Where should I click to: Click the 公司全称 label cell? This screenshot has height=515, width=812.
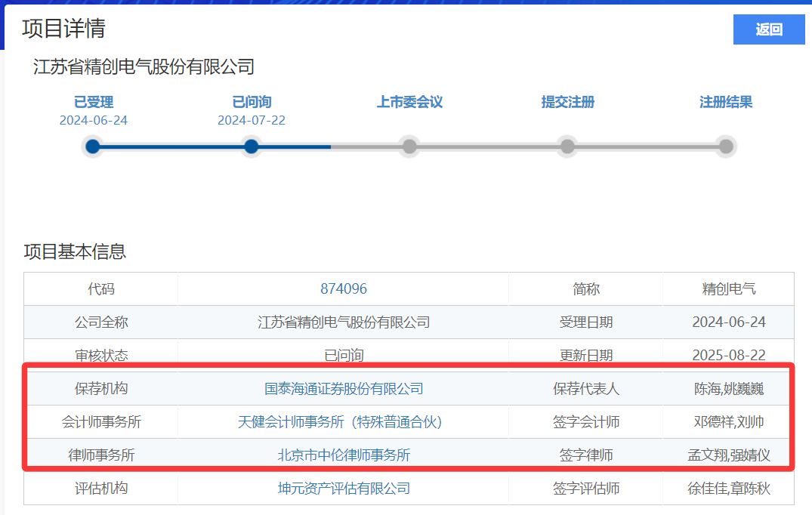tap(101, 322)
